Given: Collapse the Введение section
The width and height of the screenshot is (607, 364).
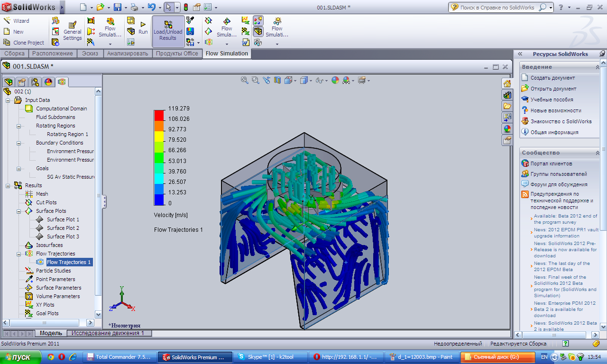Looking at the screenshot, I should (597, 67).
